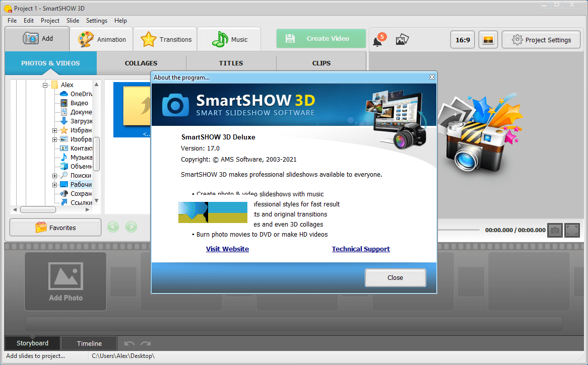
Task: Open the Music tab
Action: click(x=229, y=39)
